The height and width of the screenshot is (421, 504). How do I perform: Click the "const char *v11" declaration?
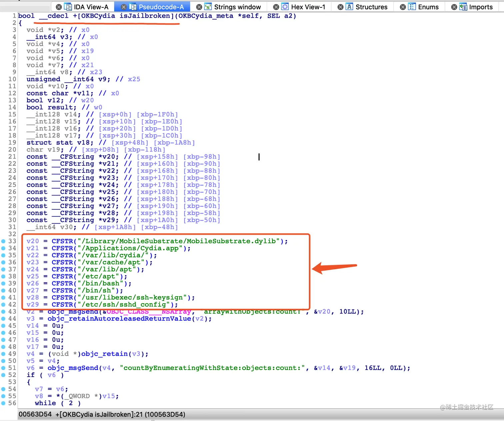point(60,93)
